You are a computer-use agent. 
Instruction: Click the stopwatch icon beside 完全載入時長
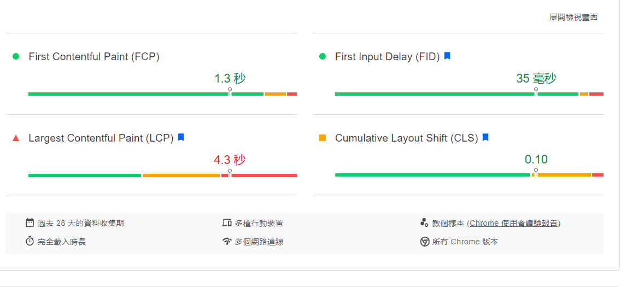pyautogui.click(x=30, y=242)
